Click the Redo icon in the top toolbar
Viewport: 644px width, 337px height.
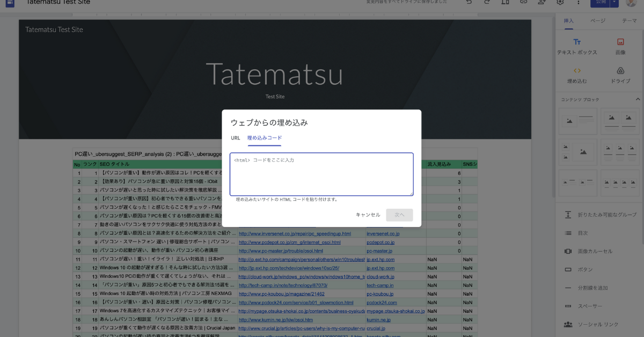(x=487, y=4)
